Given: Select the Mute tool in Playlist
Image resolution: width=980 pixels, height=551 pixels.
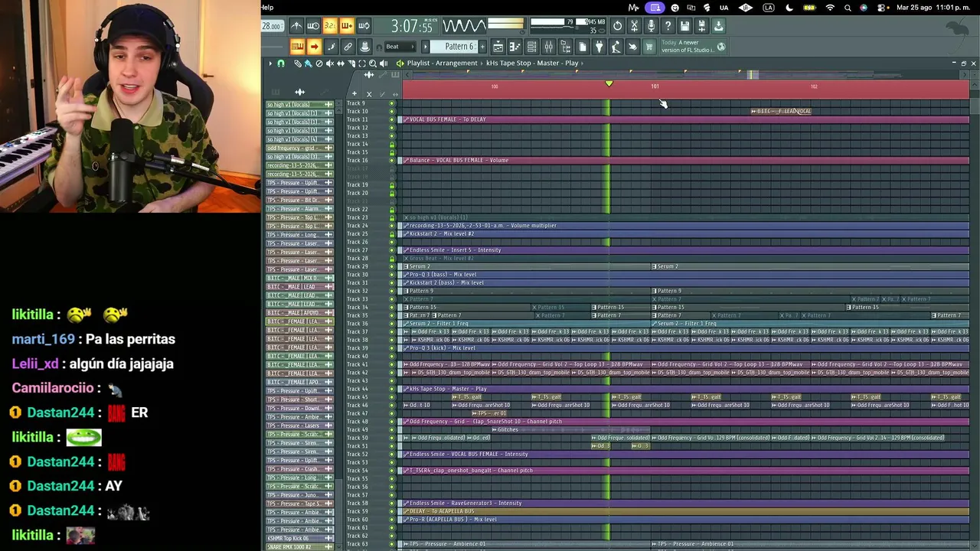Looking at the screenshot, I should click(329, 64).
